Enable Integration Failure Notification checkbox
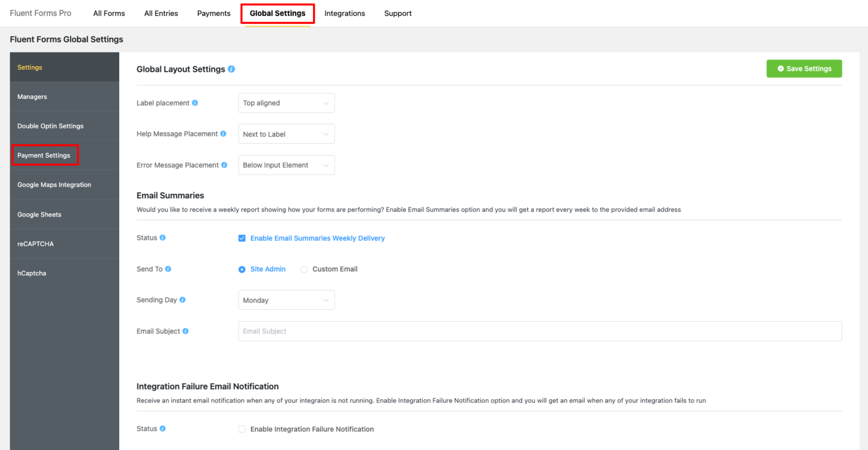 click(242, 430)
